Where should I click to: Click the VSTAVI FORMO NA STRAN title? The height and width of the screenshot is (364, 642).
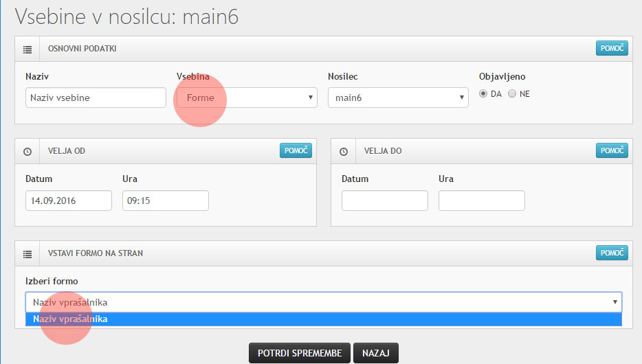(x=96, y=253)
